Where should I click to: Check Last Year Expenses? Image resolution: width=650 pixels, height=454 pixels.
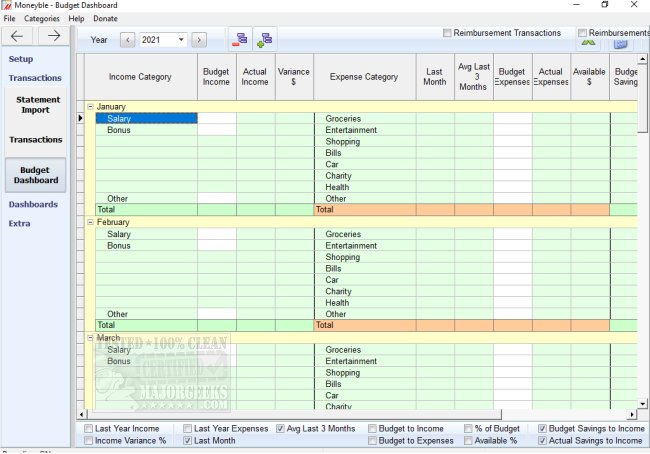point(187,428)
